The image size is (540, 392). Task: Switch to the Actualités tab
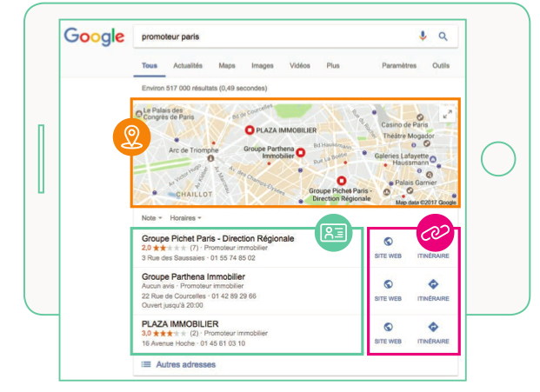[x=188, y=65]
